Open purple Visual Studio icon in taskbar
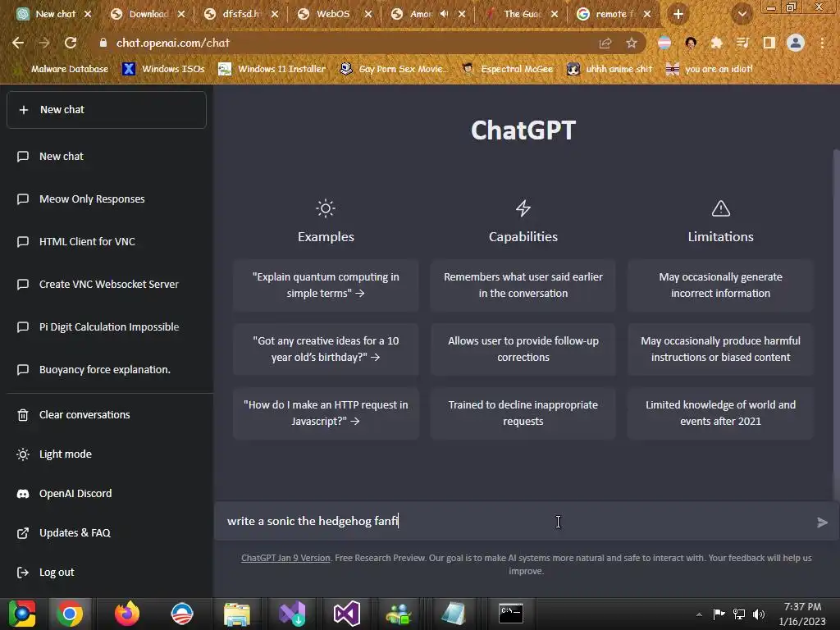 [x=347, y=614]
